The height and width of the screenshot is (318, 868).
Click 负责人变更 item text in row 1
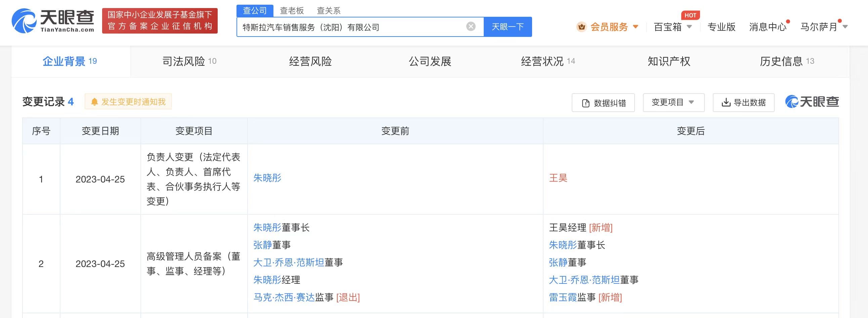click(x=193, y=179)
